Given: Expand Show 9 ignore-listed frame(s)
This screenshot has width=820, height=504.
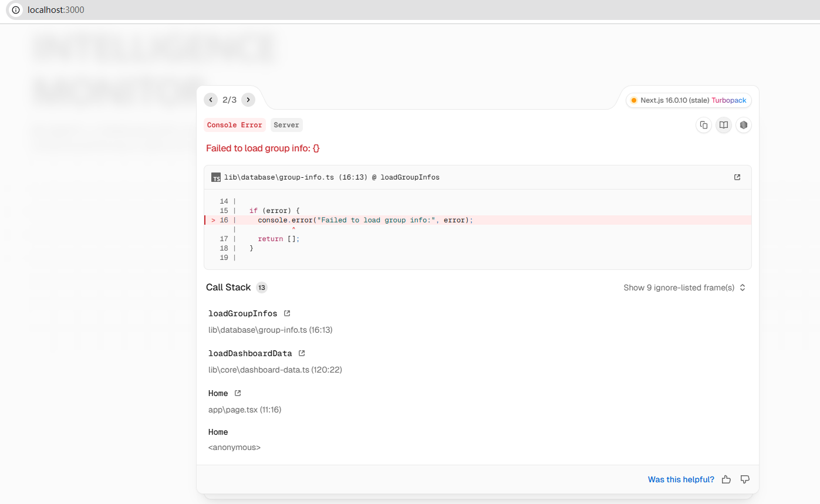Looking at the screenshot, I should tap(684, 287).
